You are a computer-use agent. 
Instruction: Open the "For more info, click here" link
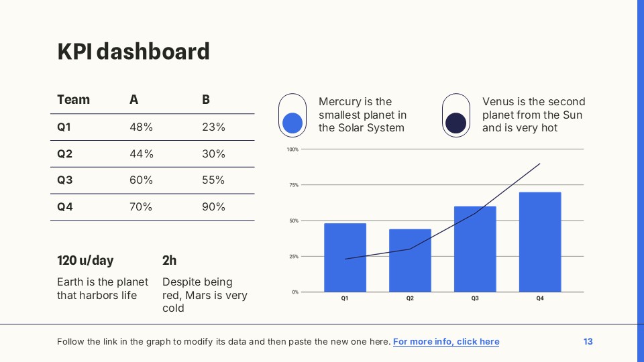(446, 342)
